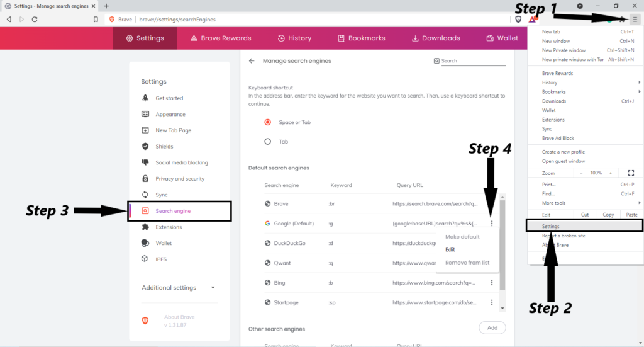Increase zoom with plus button in menu
The height and width of the screenshot is (347, 644).
click(x=611, y=173)
